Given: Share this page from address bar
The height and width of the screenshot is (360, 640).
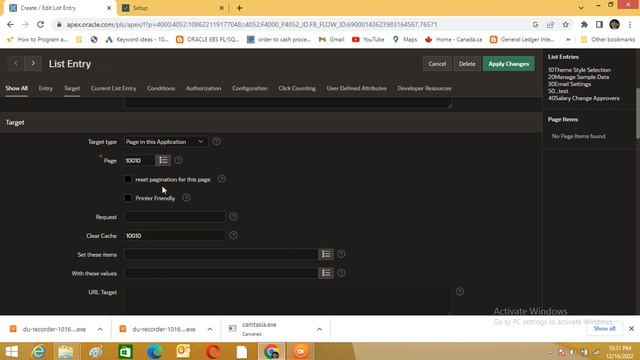Looking at the screenshot, I should pyautogui.click(x=550, y=24).
